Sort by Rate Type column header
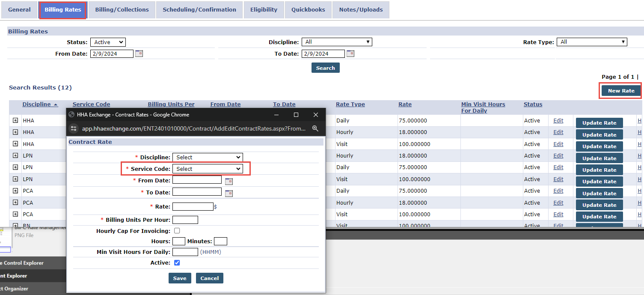Screen dimensions: 644x295 point(350,104)
